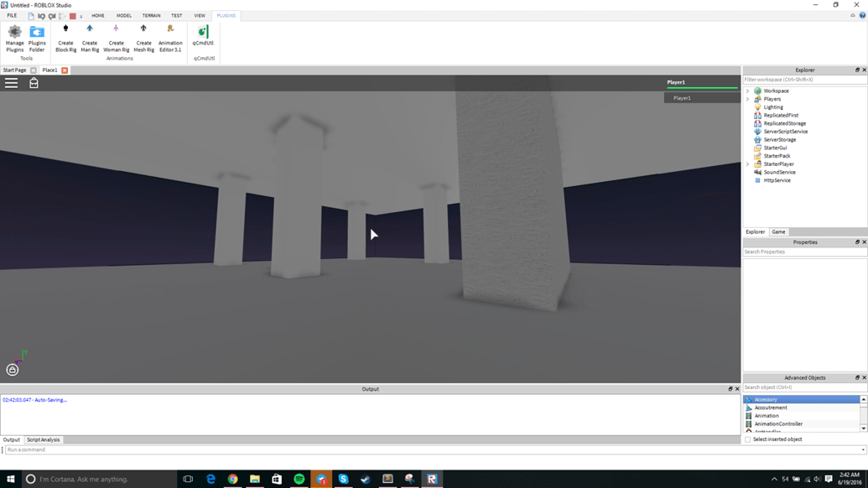Open the Start Page tab
868x488 pixels.
tap(14, 70)
